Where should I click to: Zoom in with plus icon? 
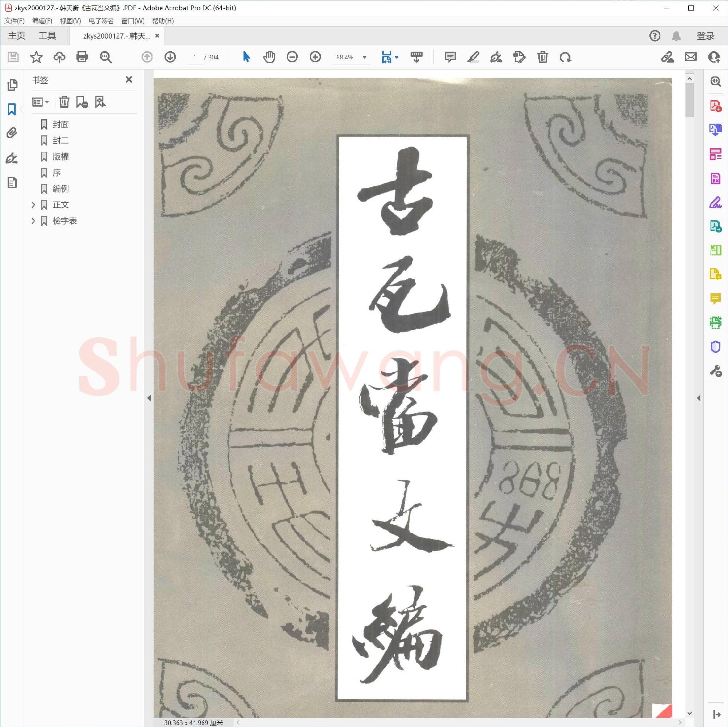(x=315, y=57)
